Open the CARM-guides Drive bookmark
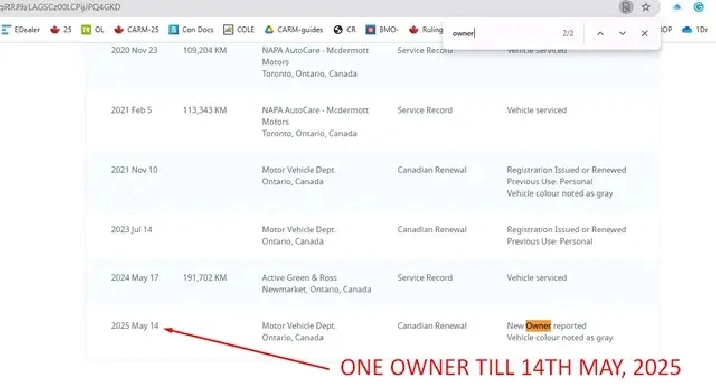 (294, 30)
